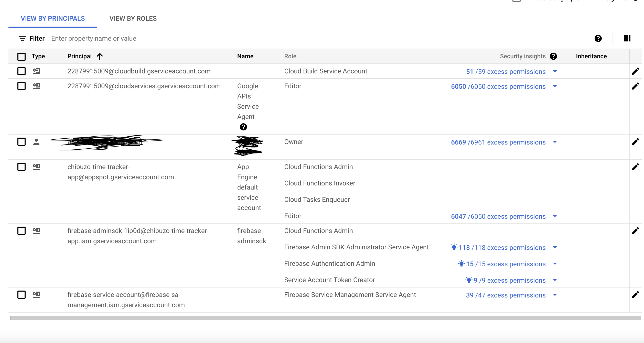Click the Type column header
Image resolution: width=644 pixels, height=343 pixels.
click(x=38, y=56)
